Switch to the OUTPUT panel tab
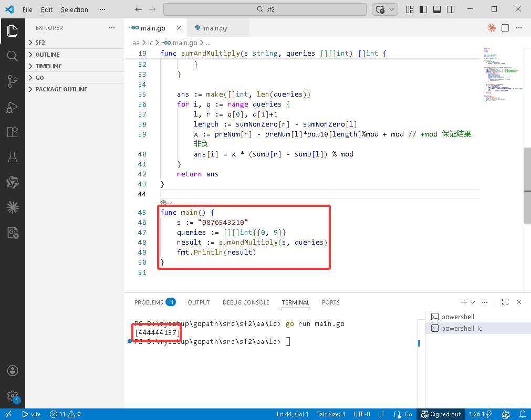The width and height of the screenshot is (531, 420). 199,302
